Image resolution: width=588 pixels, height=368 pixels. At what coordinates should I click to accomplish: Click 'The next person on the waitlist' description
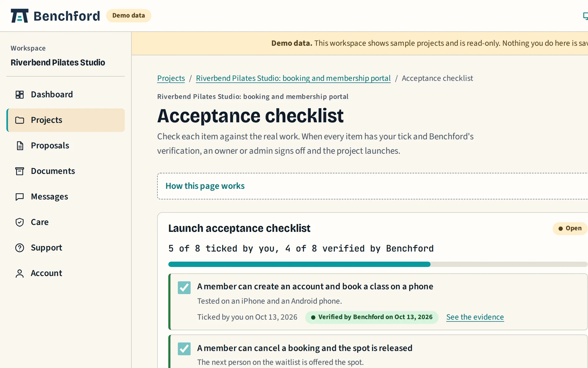coord(280,362)
